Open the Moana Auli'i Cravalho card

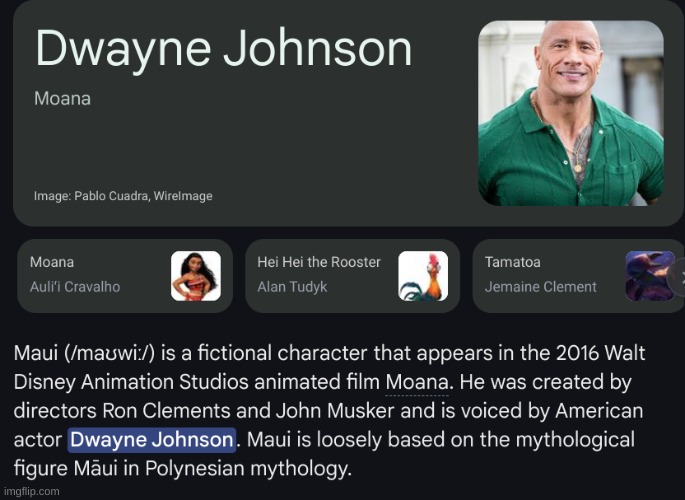tap(125, 276)
